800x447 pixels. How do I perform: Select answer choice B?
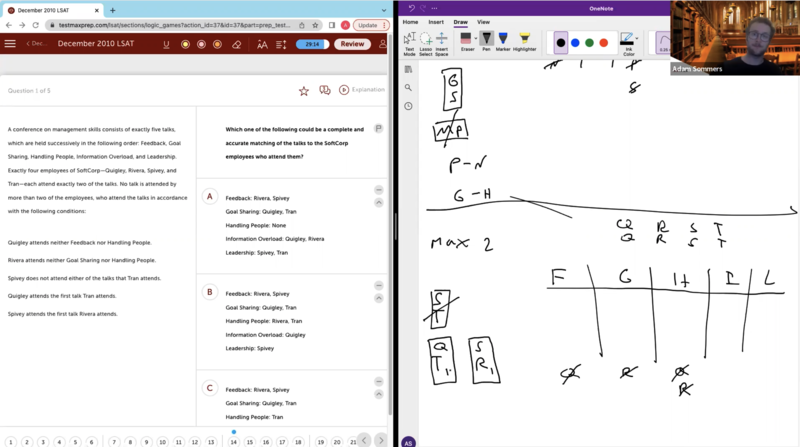pos(210,292)
